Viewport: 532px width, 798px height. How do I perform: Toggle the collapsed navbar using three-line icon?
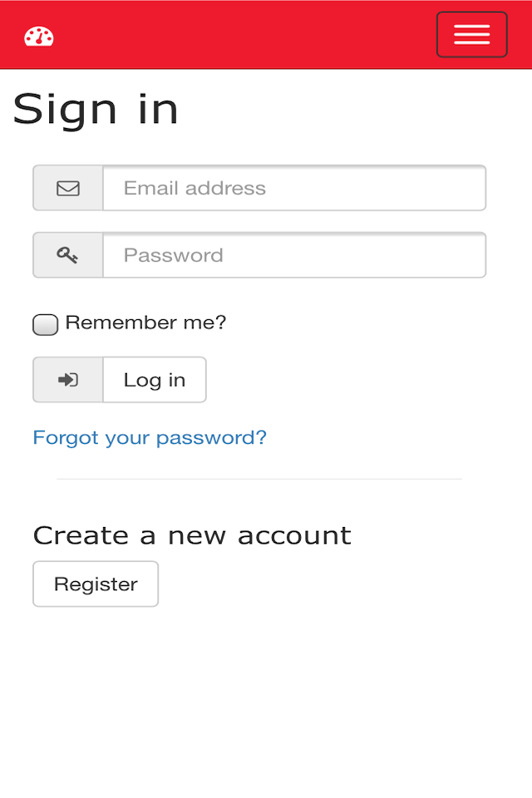(472, 35)
